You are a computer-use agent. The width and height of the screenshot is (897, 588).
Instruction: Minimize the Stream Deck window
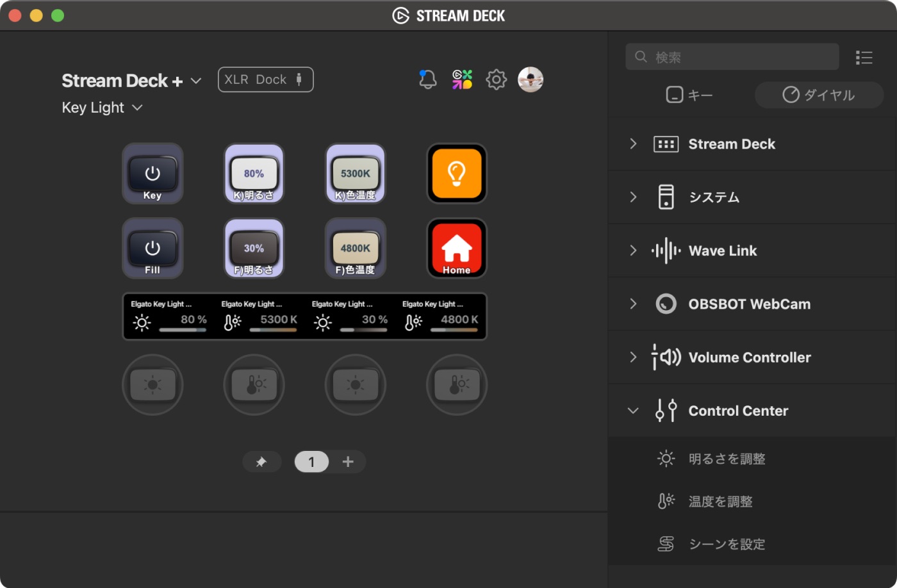(x=36, y=15)
